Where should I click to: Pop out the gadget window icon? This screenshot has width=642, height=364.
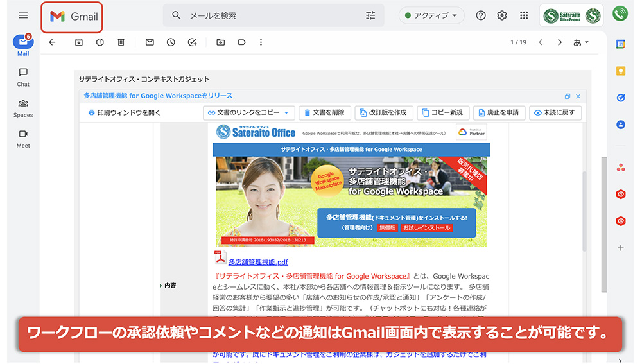(567, 96)
